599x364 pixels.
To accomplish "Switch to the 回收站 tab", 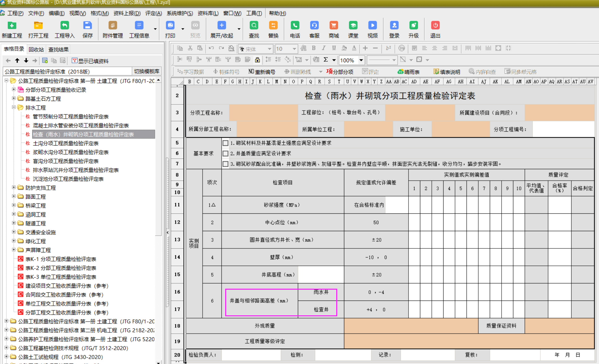I will [36, 49].
